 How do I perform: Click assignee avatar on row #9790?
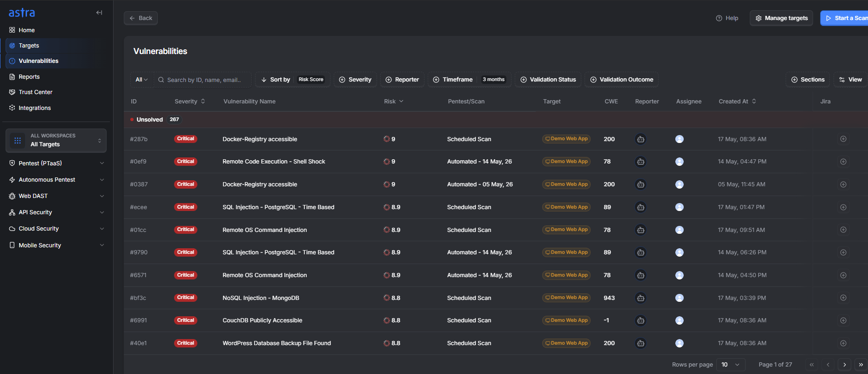[680, 252]
